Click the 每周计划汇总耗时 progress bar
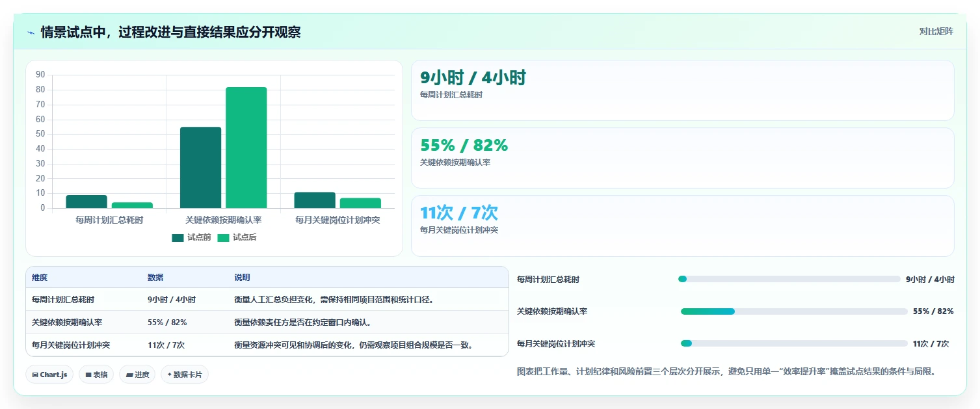The image size is (980, 409). point(789,279)
